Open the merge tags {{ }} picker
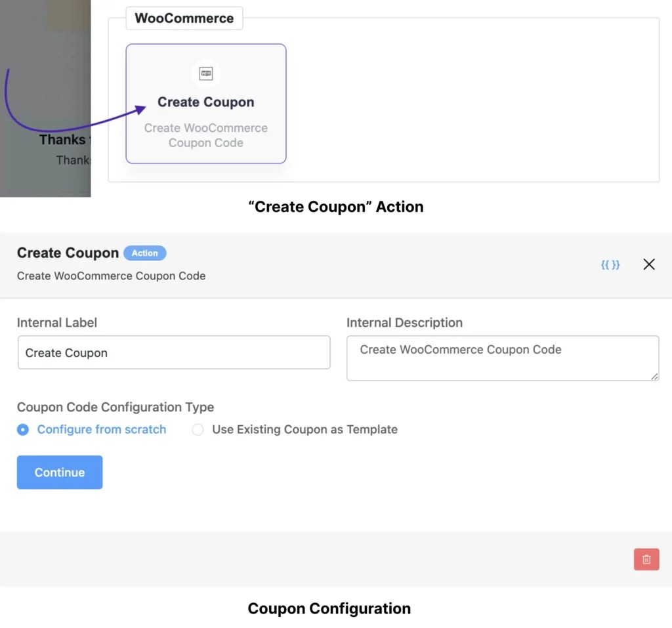The image size is (672, 628). pos(610,264)
